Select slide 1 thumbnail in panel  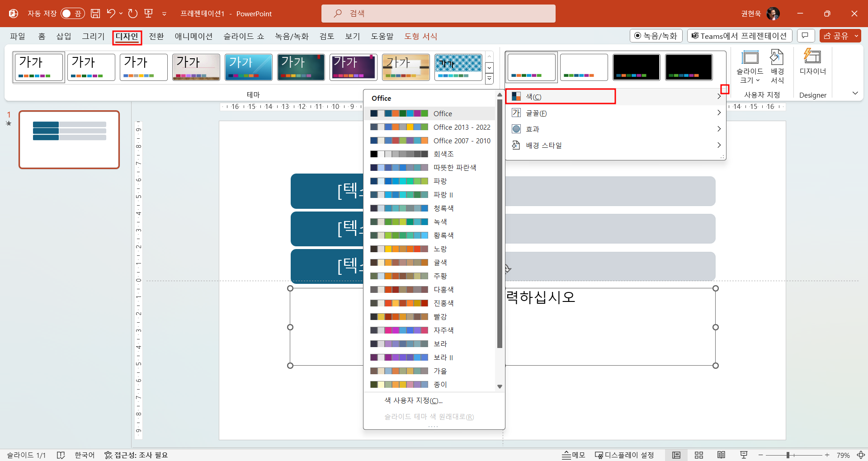[x=69, y=140]
